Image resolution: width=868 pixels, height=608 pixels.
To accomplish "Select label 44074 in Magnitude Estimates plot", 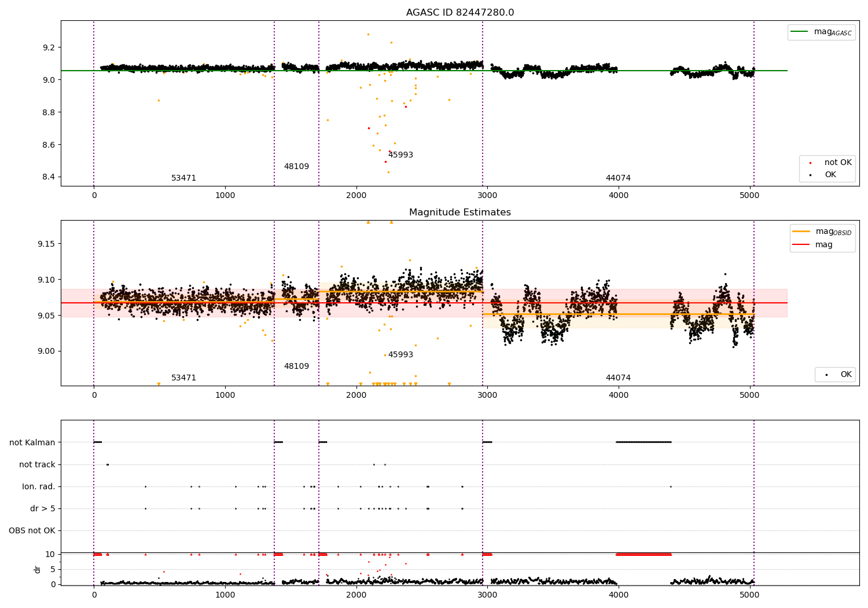I will click(618, 378).
